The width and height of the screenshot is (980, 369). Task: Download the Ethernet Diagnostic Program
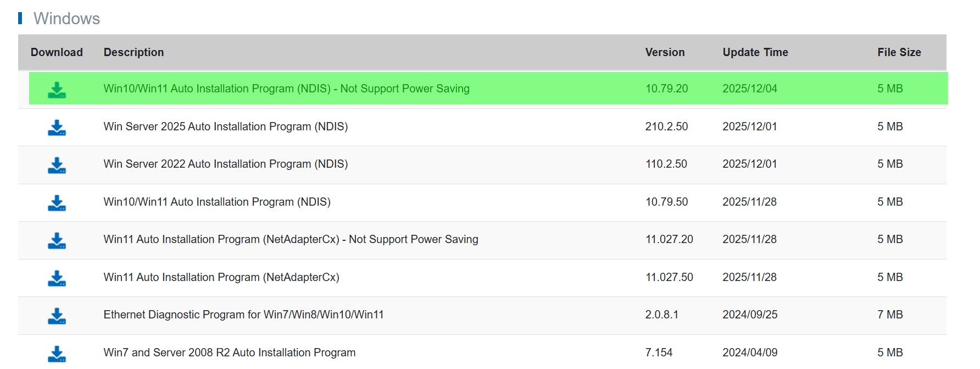click(57, 316)
